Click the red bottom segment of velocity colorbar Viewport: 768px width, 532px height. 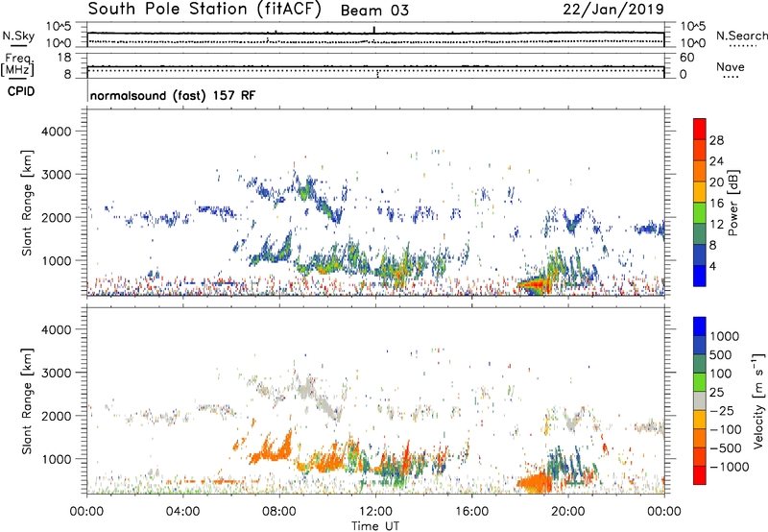pyautogui.click(x=700, y=475)
